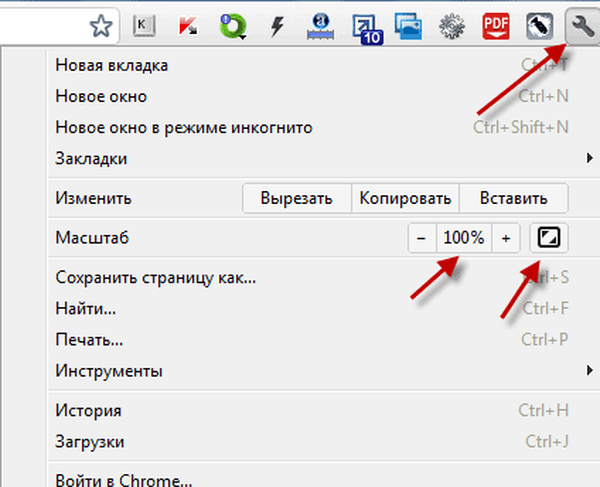Click the green circular Q extension icon

pyautogui.click(x=231, y=26)
